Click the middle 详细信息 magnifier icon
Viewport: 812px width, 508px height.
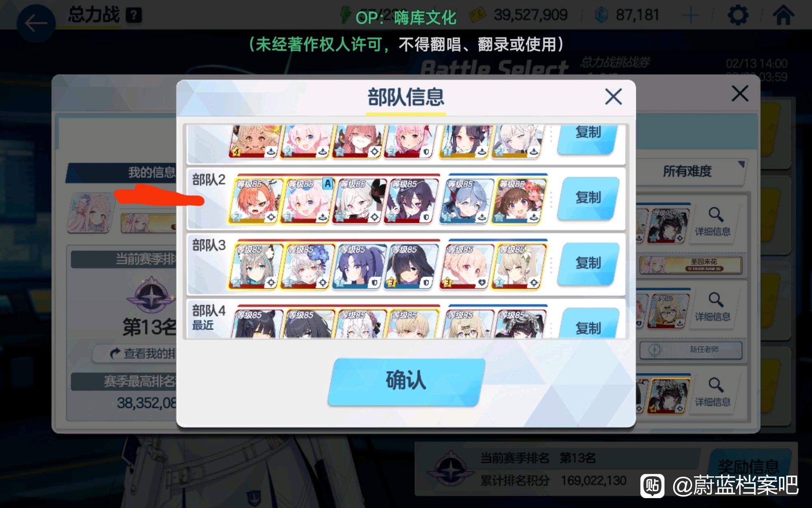coord(715,300)
